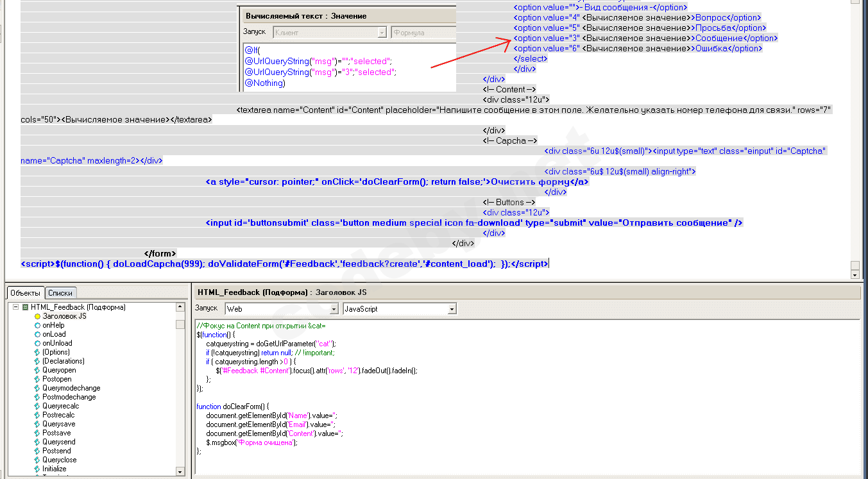The height and width of the screenshot is (479, 868).
Task: Click the onHelp event circle icon
Action: [x=37, y=325]
